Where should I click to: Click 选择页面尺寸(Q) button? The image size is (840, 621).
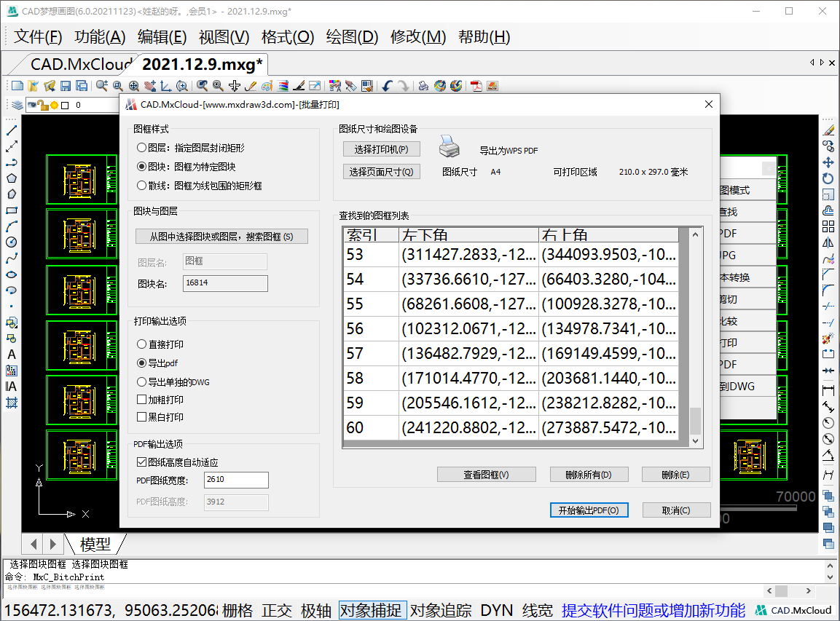coord(382,172)
